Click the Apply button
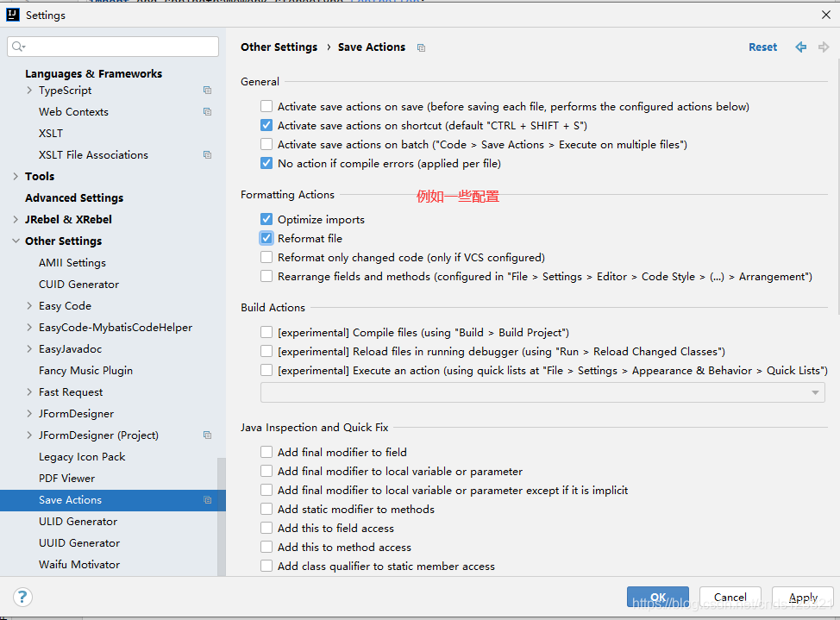 803,597
